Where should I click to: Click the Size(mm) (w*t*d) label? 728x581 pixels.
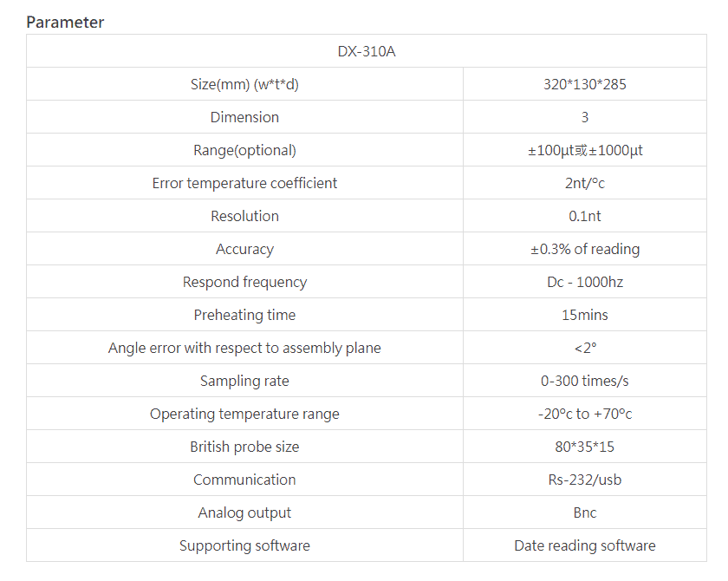[244, 84]
